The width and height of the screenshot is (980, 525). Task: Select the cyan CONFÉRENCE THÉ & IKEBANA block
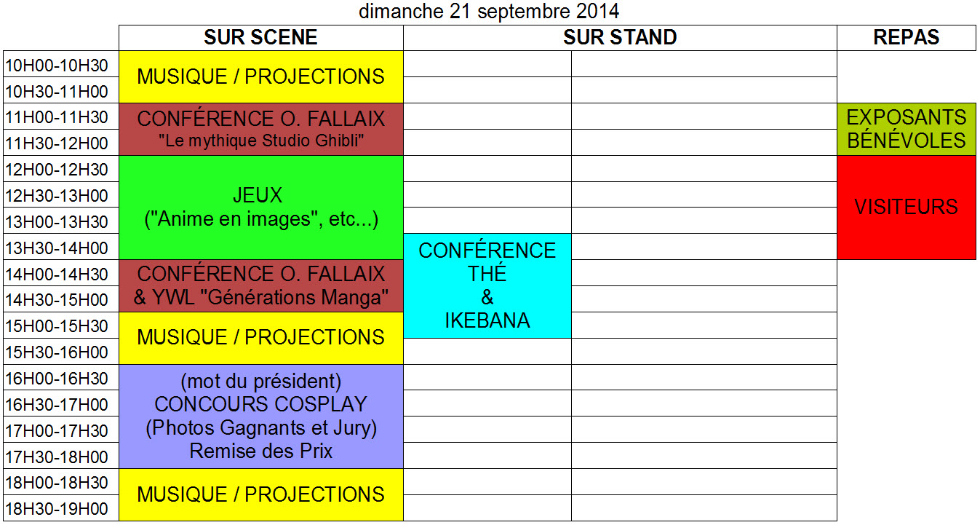pos(487,285)
